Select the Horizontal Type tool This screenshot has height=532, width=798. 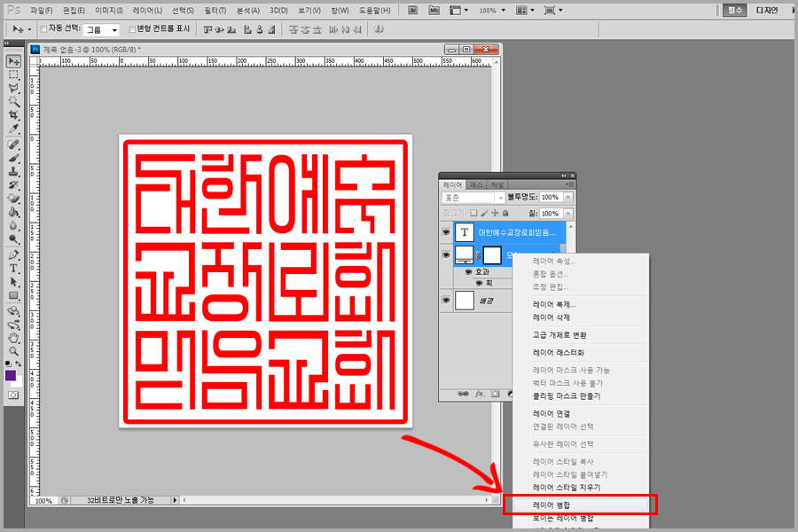tap(13, 269)
